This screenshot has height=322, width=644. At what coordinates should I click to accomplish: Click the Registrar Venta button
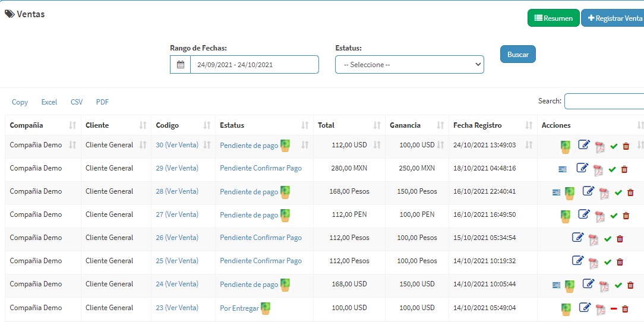pyautogui.click(x=614, y=18)
